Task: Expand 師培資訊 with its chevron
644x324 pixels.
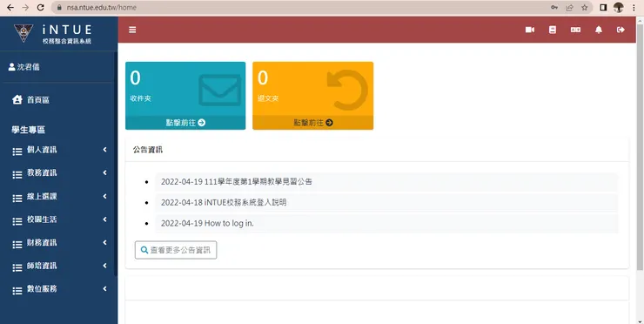Action: click(104, 266)
